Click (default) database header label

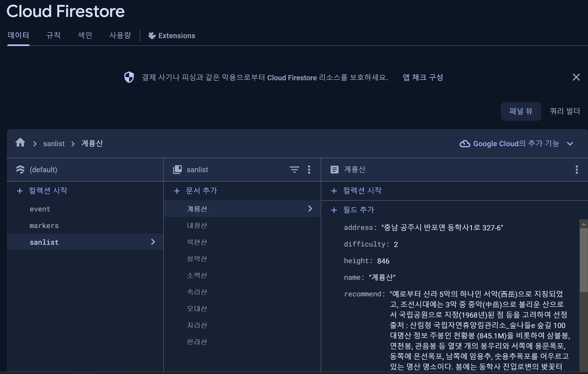(43, 170)
